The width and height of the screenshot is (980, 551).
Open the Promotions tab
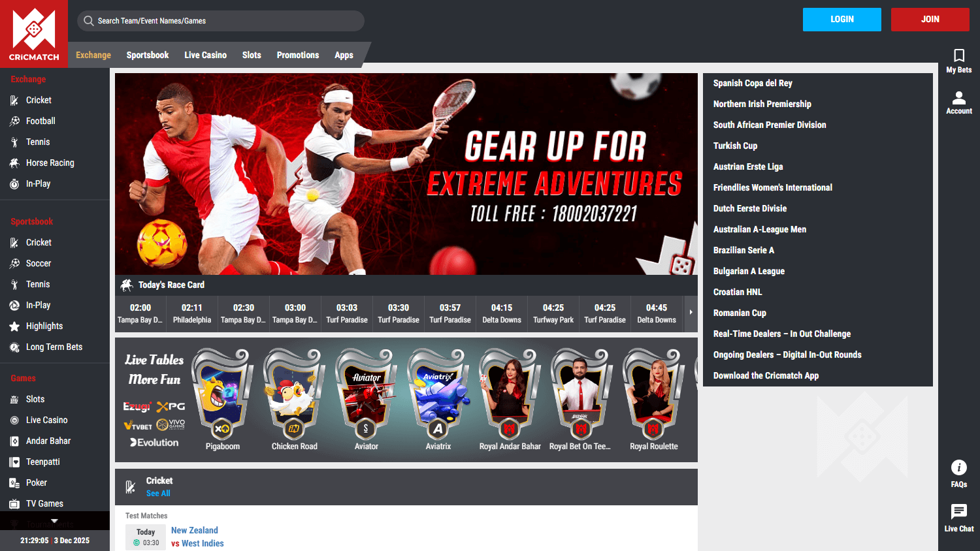click(x=298, y=55)
